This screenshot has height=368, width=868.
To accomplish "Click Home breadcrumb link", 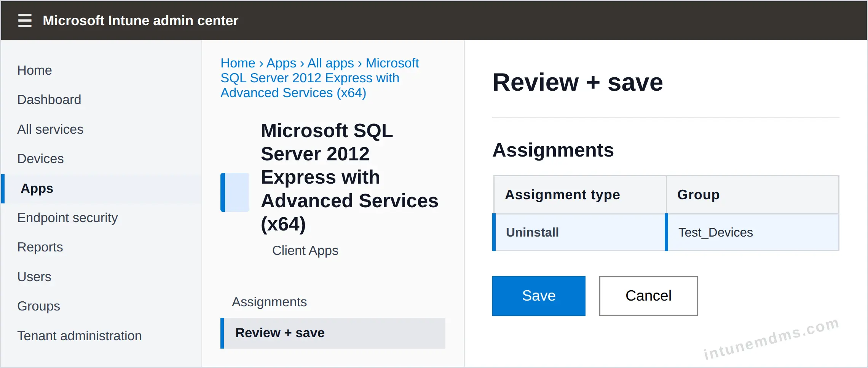I will (238, 63).
